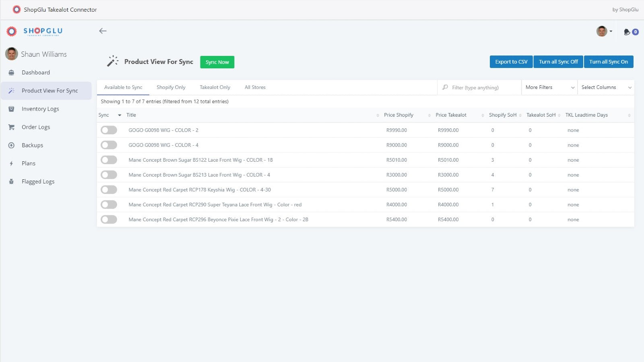Open the notifications bell icon
This screenshot has height=362, width=644.
627,32
